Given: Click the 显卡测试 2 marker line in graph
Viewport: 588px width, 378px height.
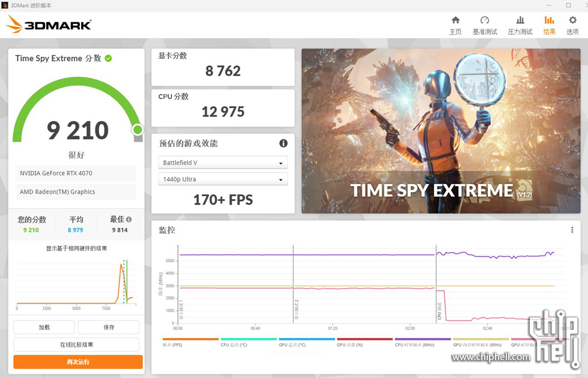Looking at the screenshot, I should [293, 284].
